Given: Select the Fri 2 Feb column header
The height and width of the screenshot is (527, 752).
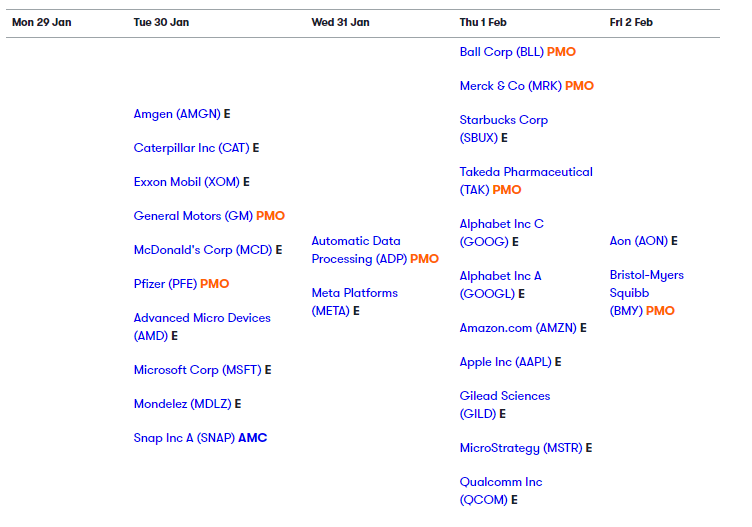Looking at the screenshot, I should click(x=631, y=23).
